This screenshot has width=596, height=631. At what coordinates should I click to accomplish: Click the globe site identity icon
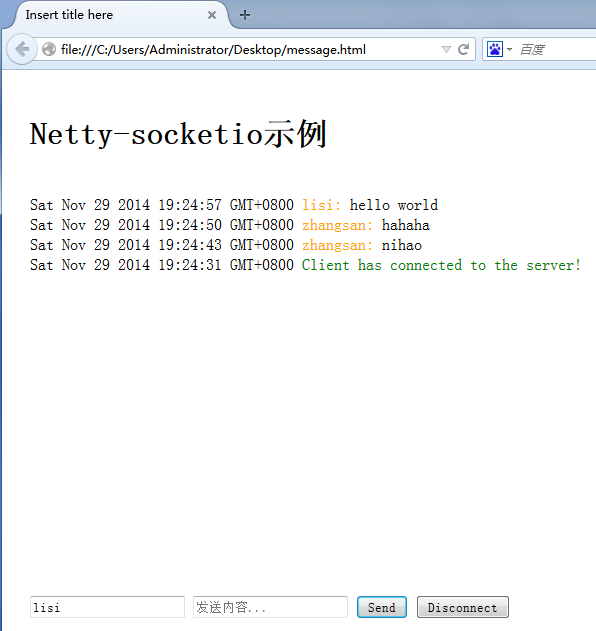click(49, 49)
